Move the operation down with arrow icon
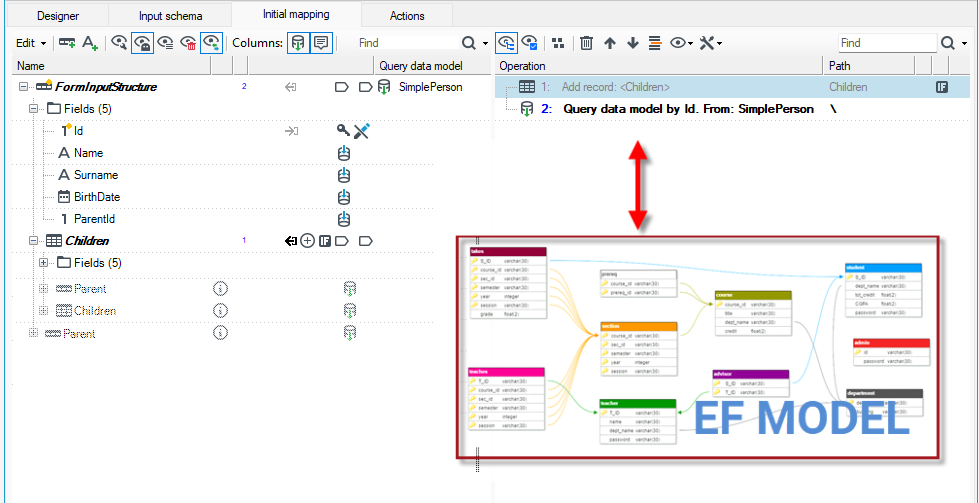This screenshot has width=979, height=503. [633, 43]
